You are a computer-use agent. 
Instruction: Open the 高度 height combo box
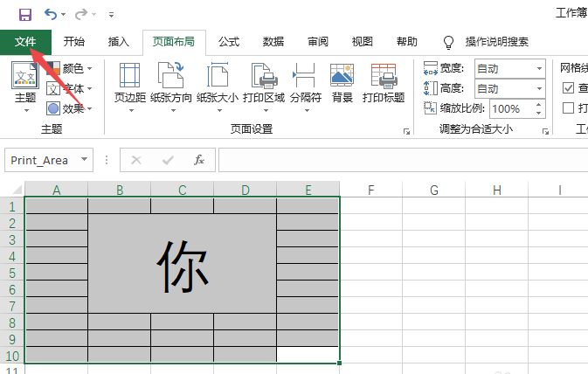(509, 89)
